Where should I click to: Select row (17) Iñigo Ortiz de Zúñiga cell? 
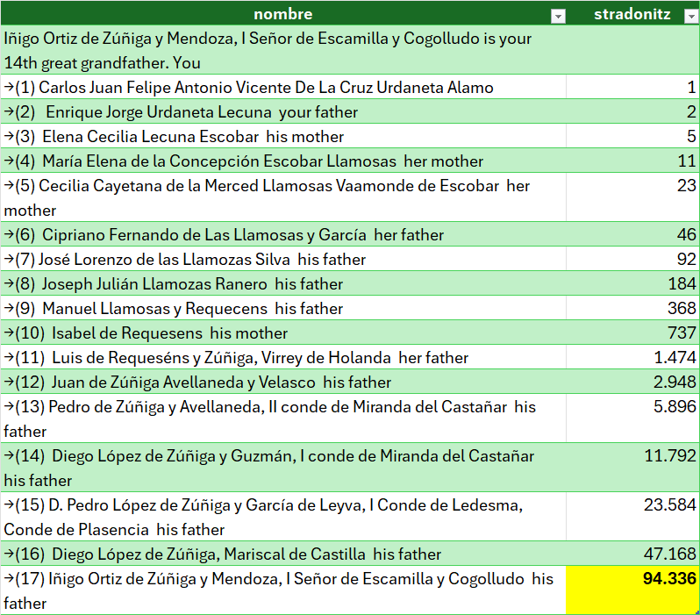283,590
